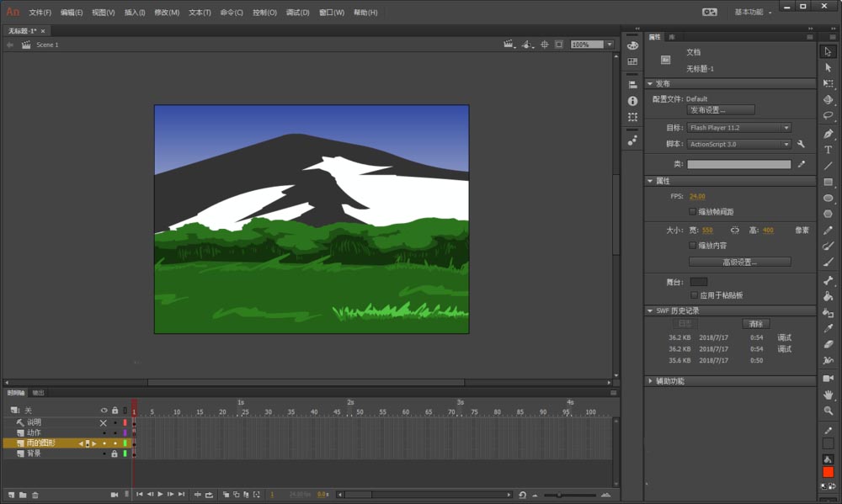This screenshot has height=504, width=842.
Task: Click the 高级设置... button
Action: click(x=739, y=262)
